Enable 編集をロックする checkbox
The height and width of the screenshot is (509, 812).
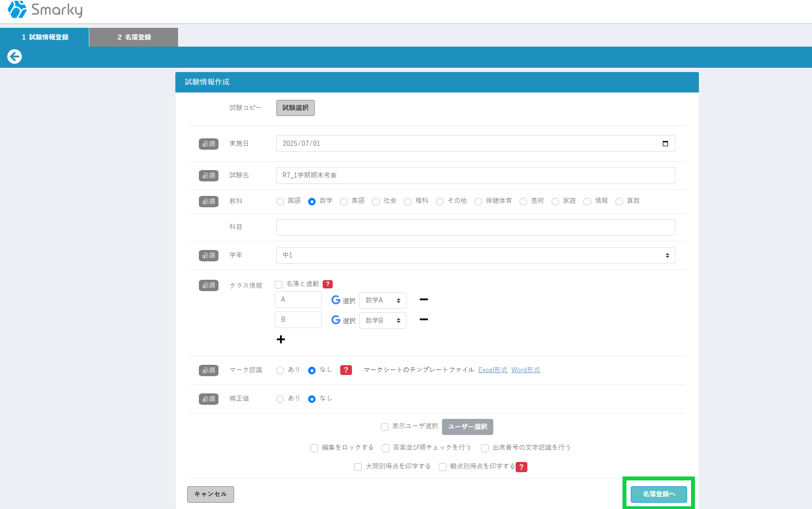pyautogui.click(x=314, y=448)
